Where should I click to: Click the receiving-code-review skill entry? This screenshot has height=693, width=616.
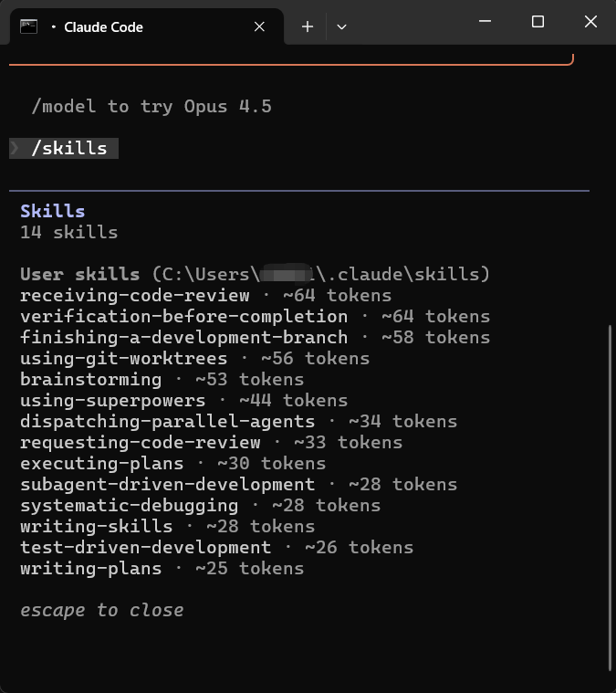click(135, 295)
